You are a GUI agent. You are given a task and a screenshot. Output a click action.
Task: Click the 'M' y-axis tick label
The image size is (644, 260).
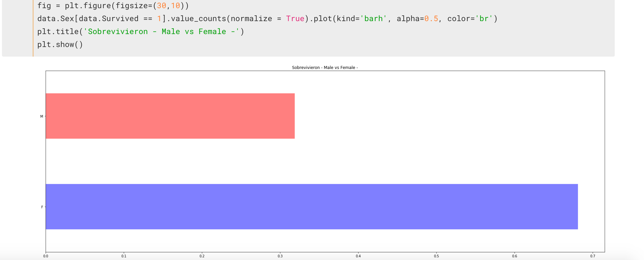click(42, 116)
